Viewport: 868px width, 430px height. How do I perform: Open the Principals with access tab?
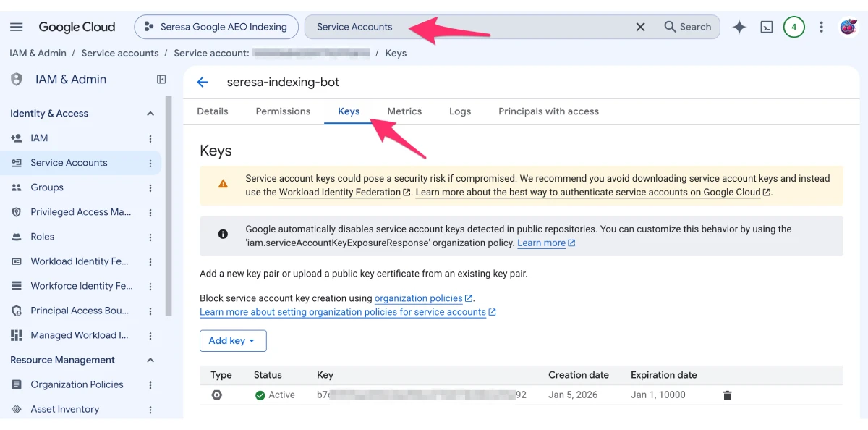tap(548, 111)
